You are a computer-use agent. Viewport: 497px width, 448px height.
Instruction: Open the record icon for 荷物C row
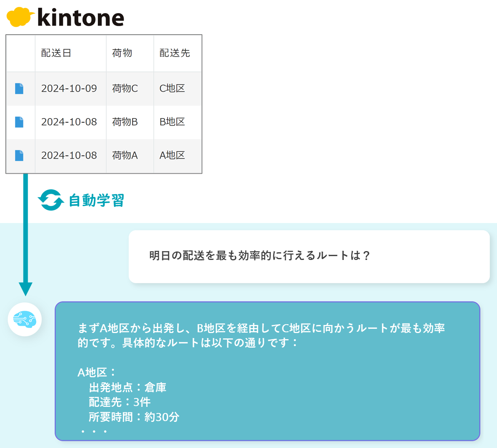(x=19, y=88)
